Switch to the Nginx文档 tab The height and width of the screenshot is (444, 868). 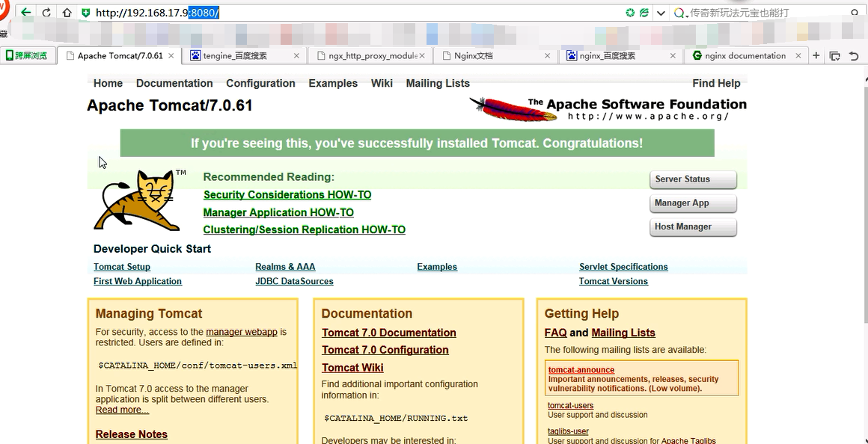496,55
